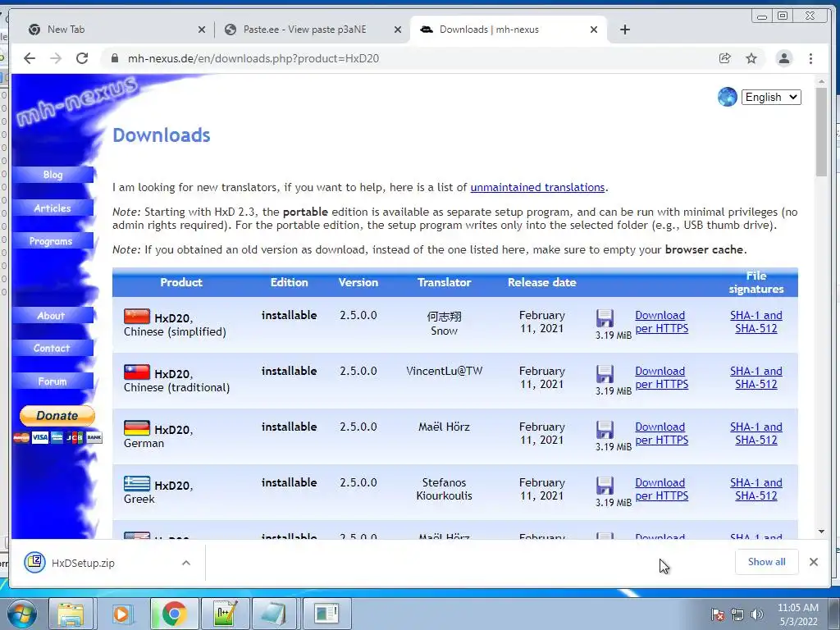Viewport: 840px width, 630px height.
Task: Click the Action Center flag tray icon
Action: 717,614
